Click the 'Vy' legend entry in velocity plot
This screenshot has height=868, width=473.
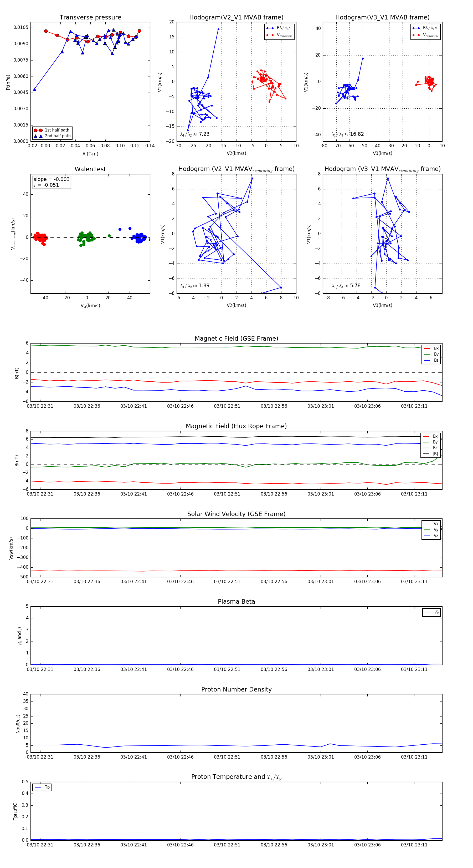[x=431, y=530]
